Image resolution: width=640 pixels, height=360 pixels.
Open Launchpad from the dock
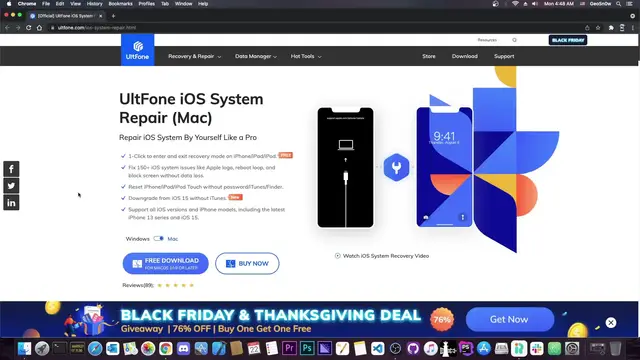(x=42, y=349)
